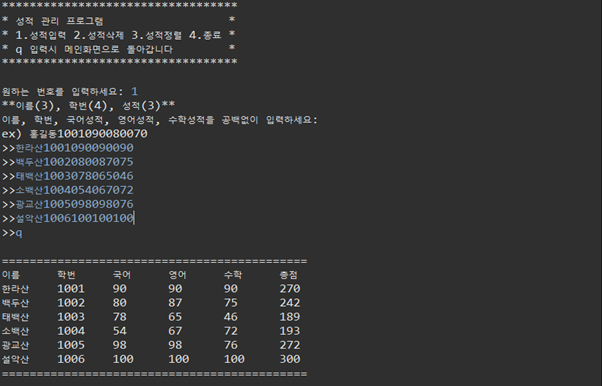Click the name '태백산' in the result table

coord(15,317)
